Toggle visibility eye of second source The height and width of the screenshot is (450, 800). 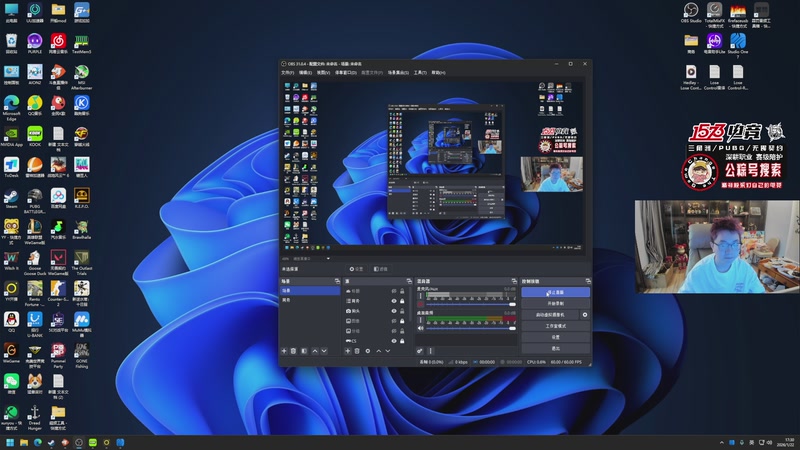point(392,301)
